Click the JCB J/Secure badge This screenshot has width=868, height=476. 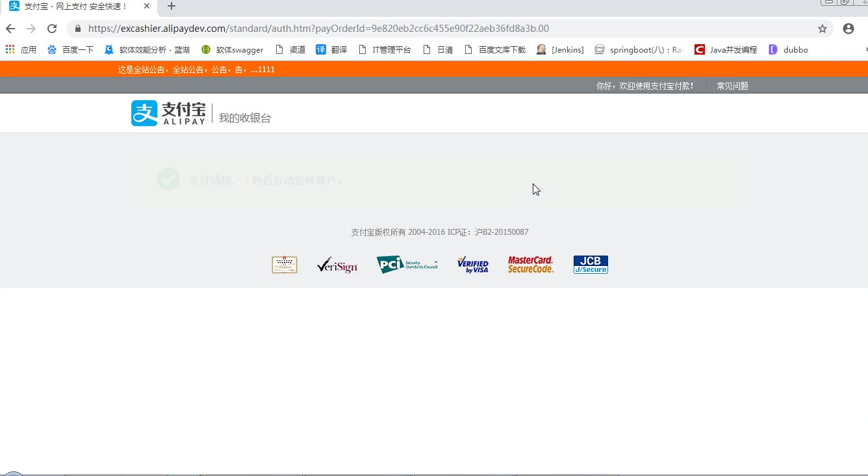pyautogui.click(x=591, y=265)
